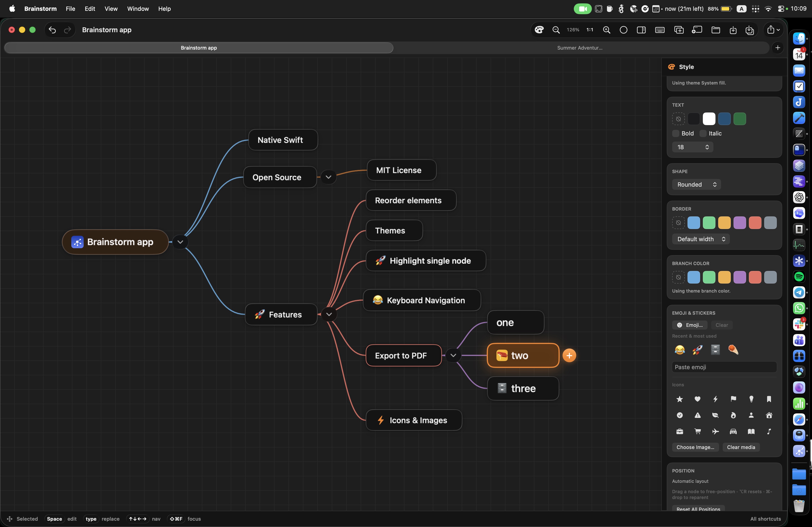Image resolution: width=812 pixels, height=527 pixels.
Task: Click the Paste emoji input field
Action: click(724, 367)
